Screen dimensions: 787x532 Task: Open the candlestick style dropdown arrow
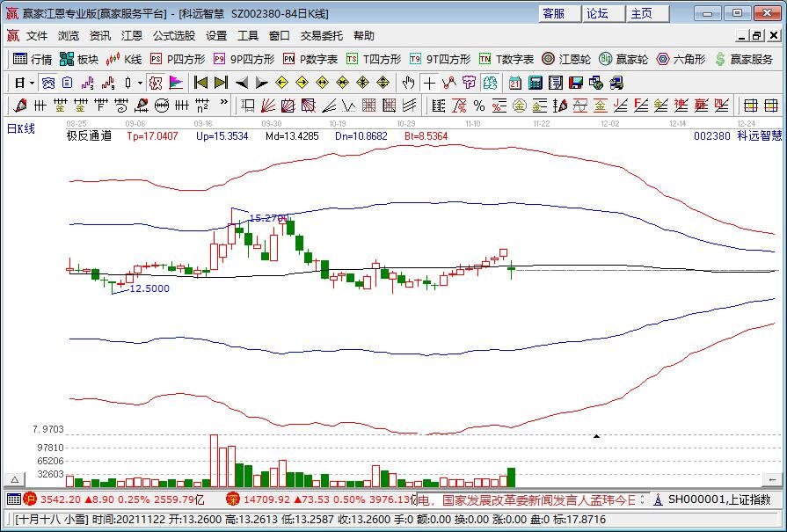coord(141,83)
